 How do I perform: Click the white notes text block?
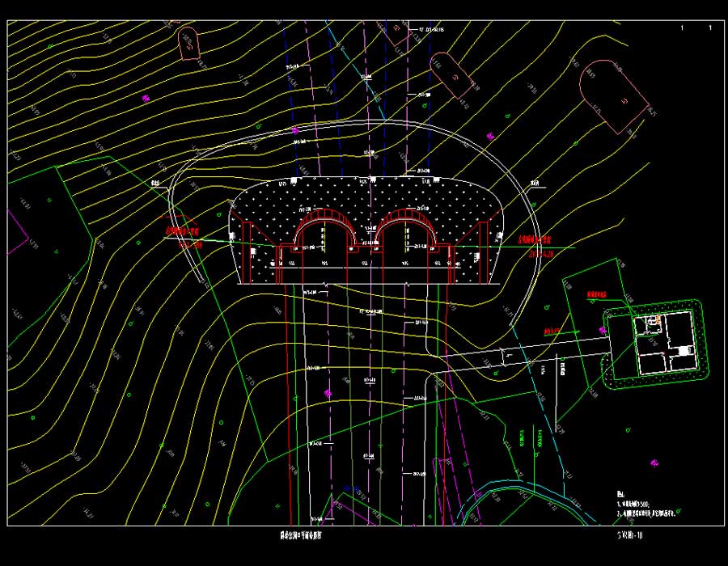tap(645, 505)
